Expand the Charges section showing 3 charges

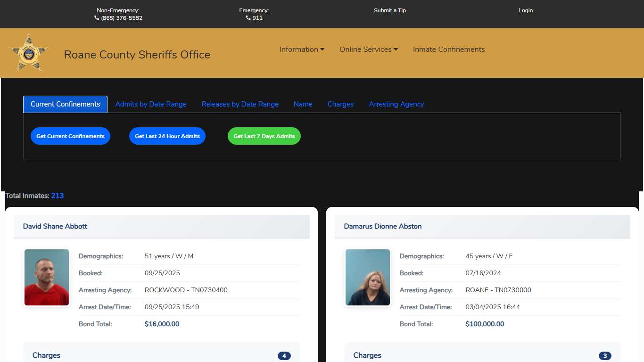482,355
